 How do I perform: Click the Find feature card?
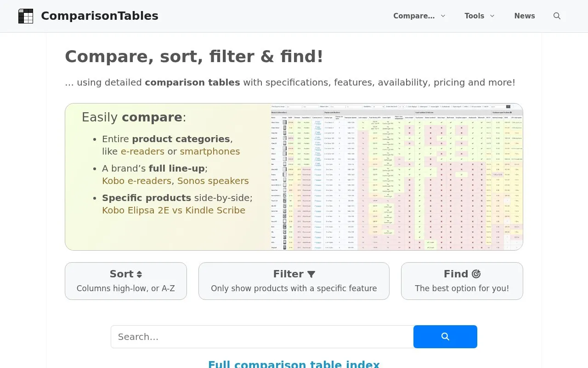(462, 281)
